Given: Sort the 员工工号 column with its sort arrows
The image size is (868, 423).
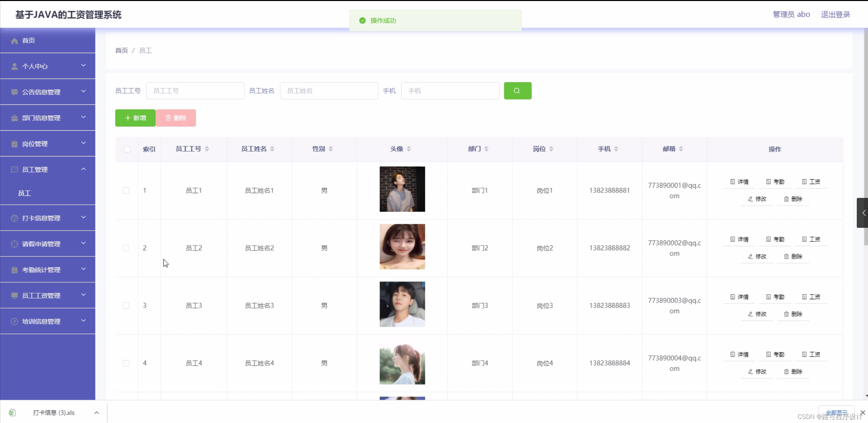Looking at the screenshot, I should [207, 149].
